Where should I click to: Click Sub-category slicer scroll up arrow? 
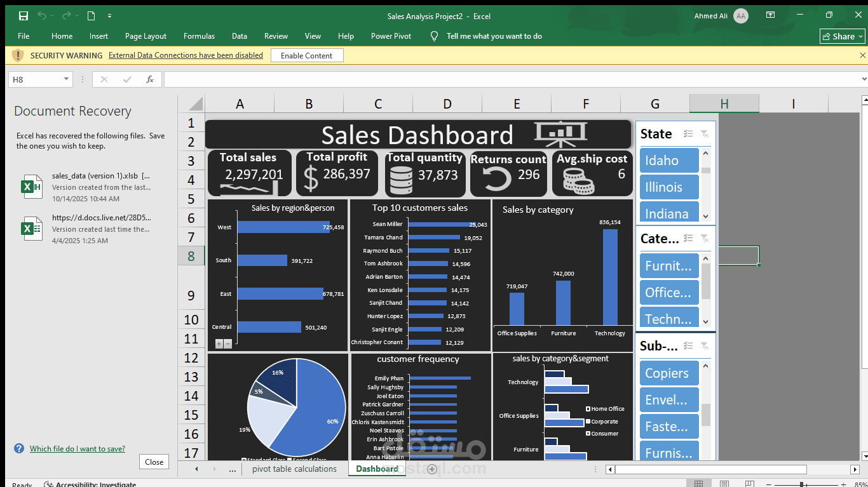[705, 366]
